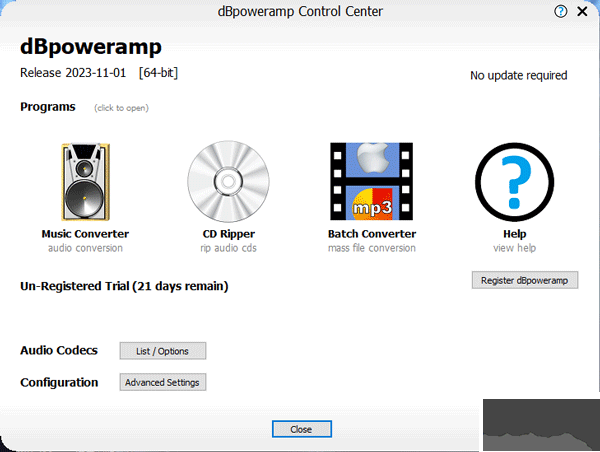
Task: Click the 'dBpoweramp' main heading
Action: click(x=91, y=47)
